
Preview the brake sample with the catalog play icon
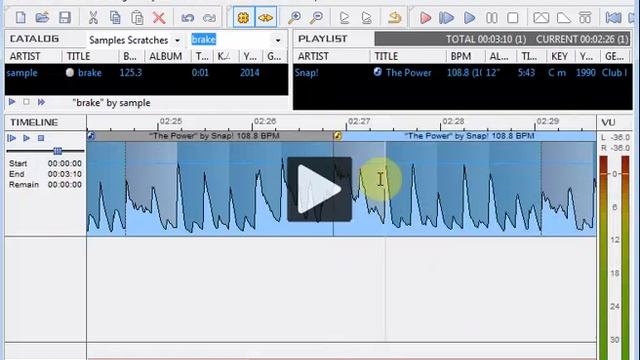(12, 102)
